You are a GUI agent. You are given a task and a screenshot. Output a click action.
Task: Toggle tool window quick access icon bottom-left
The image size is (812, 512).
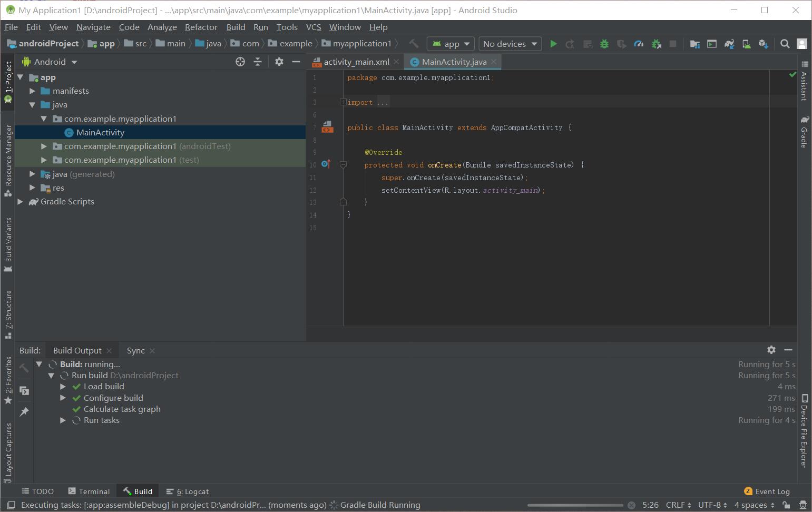point(11,505)
